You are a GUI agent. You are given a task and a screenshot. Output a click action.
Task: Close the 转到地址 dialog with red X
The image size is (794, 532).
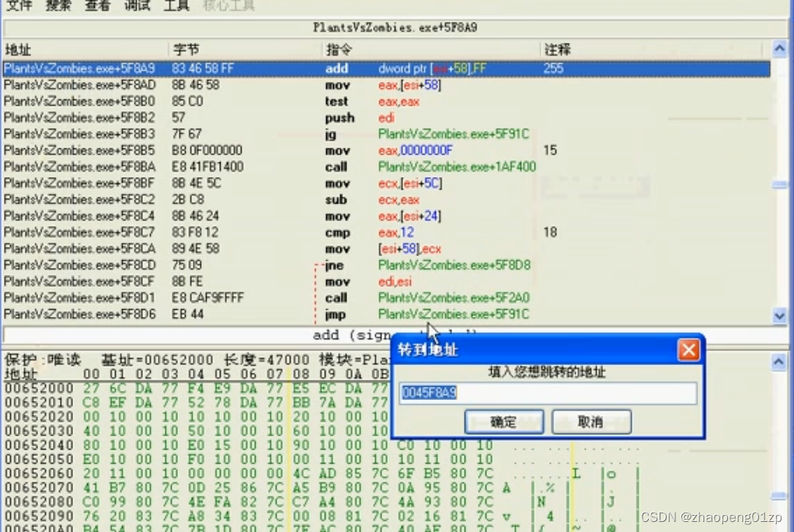688,349
